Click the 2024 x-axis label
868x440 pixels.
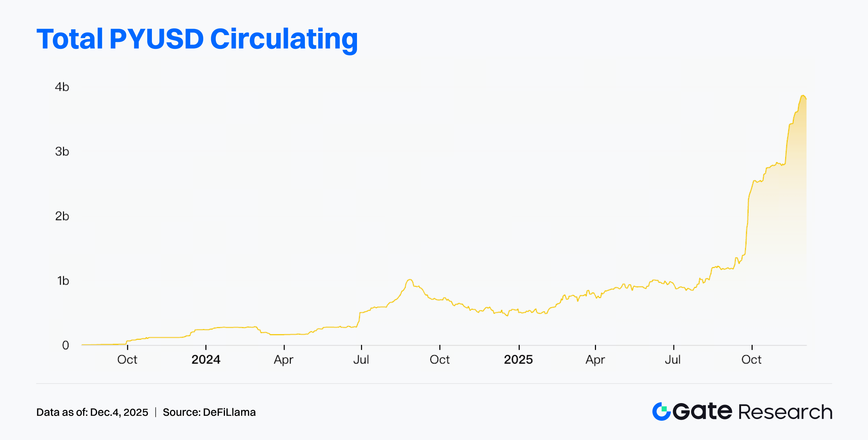pos(206,359)
